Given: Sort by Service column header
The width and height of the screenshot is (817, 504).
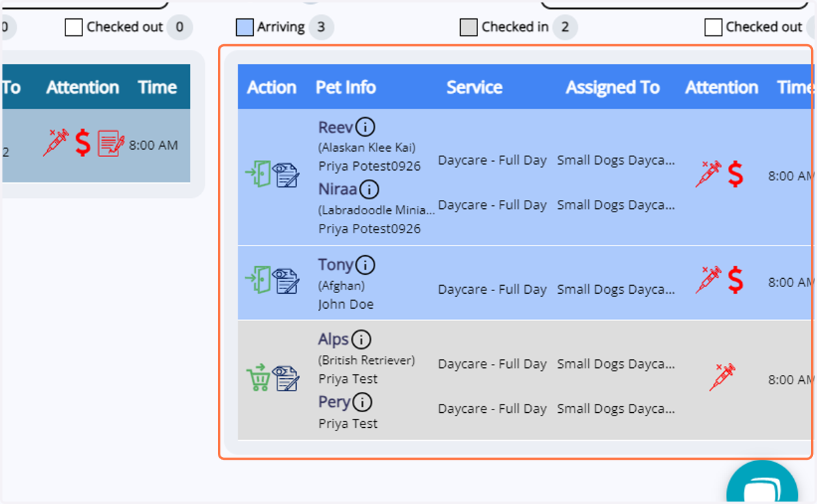Looking at the screenshot, I should pyautogui.click(x=475, y=87).
